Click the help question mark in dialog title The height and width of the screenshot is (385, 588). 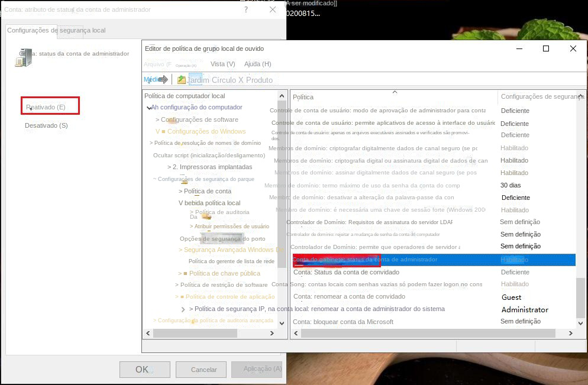click(246, 10)
